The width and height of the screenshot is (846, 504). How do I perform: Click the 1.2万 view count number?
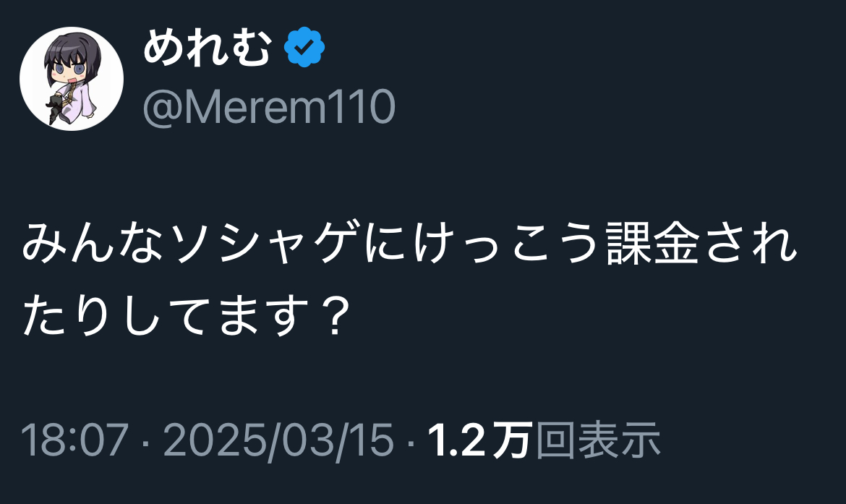point(479,440)
